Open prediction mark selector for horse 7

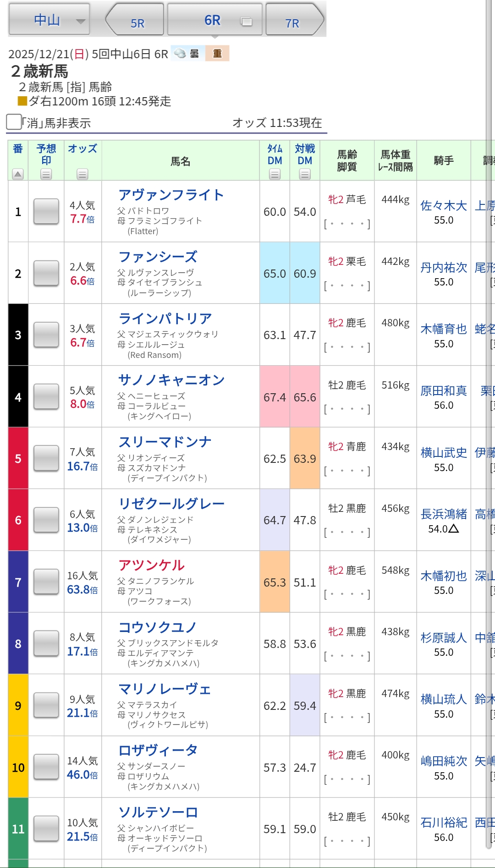click(x=46, y=582)
